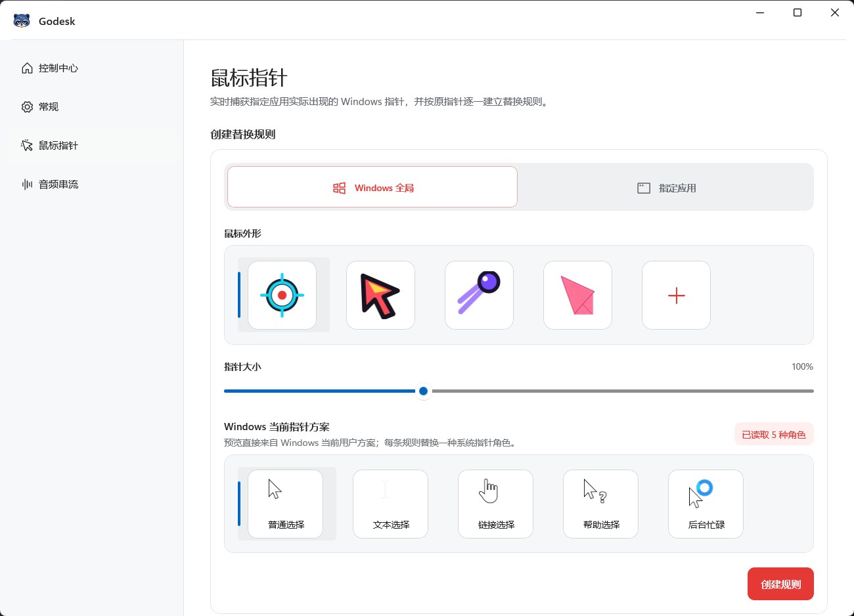
Task: Pick the purple comet cursor shape
Action: coord(479,295)
